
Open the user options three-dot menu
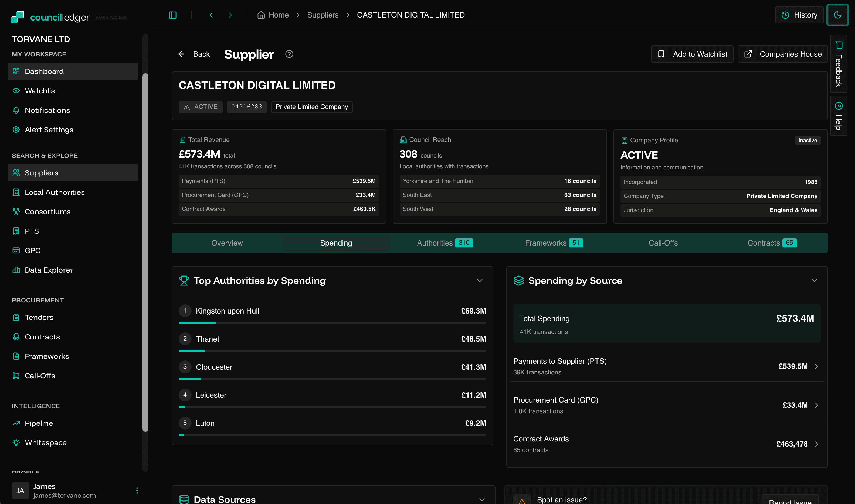137,491
